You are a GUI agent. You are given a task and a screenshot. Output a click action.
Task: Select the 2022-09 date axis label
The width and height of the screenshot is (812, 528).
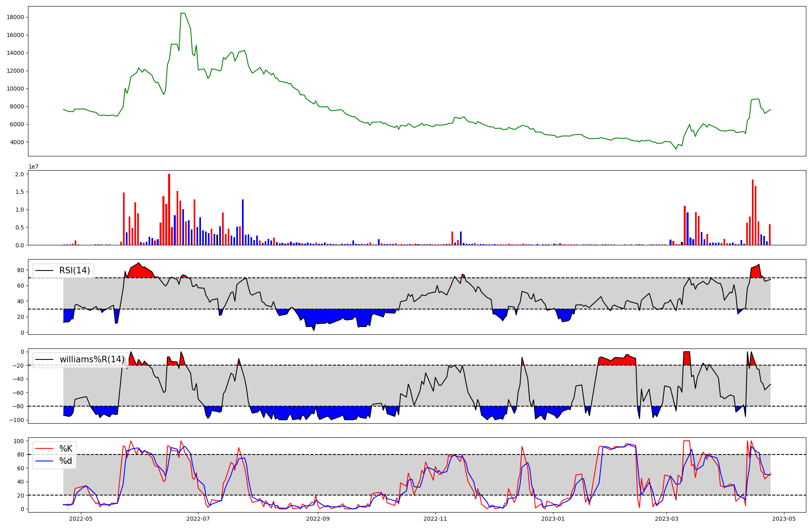point(318,519)
